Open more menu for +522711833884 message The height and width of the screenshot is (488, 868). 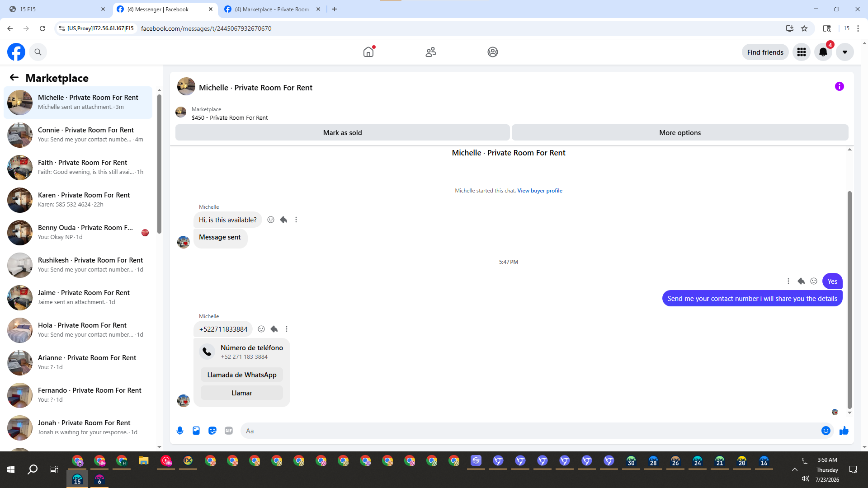[287, 329]
